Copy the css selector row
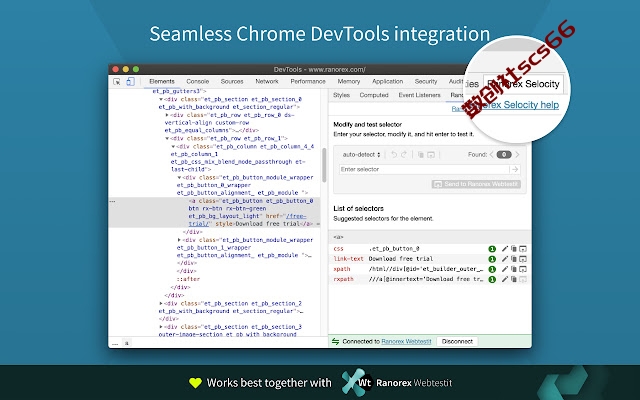 [x=514, y=249]
